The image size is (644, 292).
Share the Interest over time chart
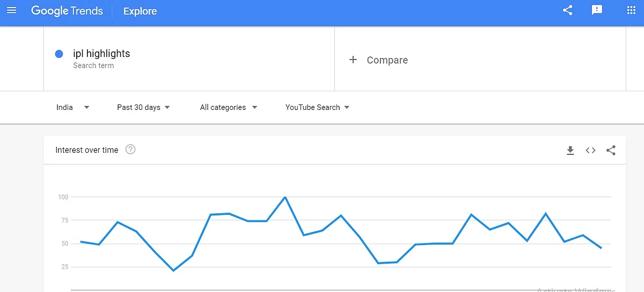(611, 151)
